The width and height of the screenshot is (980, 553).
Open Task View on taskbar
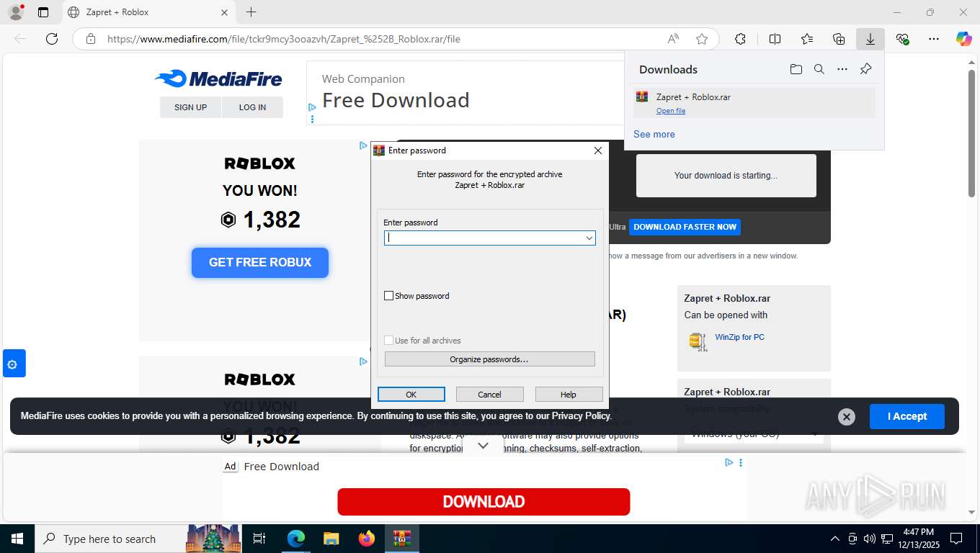259,539
